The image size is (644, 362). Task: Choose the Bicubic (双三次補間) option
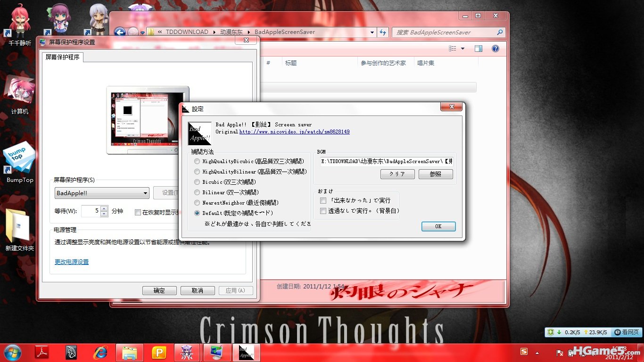point(197,182)
